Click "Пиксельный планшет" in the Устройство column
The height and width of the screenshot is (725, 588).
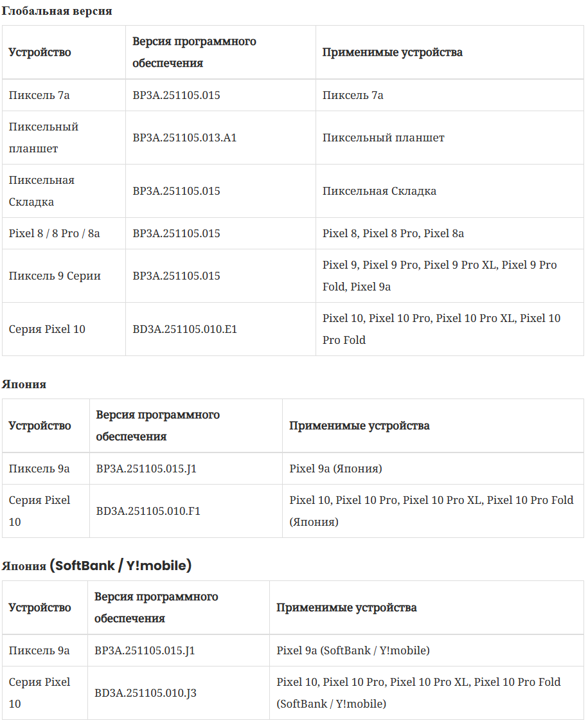click(x=44, y=138)
